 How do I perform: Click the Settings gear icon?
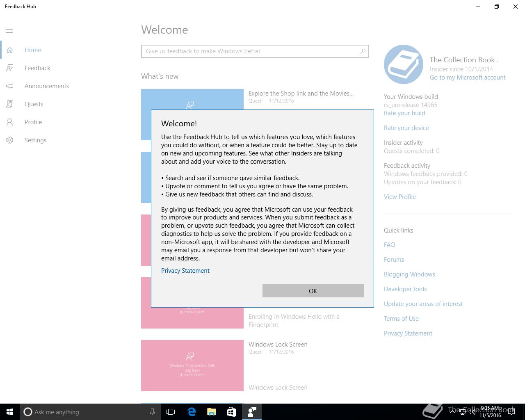click(9, 140)
